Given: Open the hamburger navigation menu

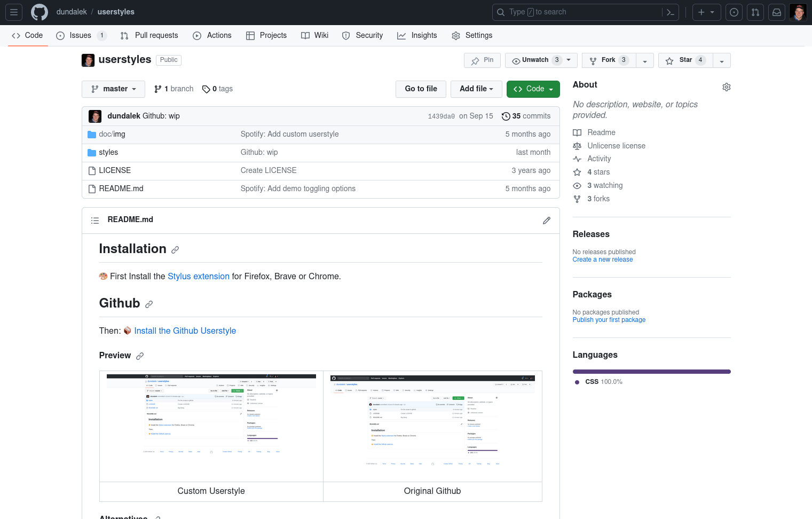Looking at the screenshot, I should point(14,12).
